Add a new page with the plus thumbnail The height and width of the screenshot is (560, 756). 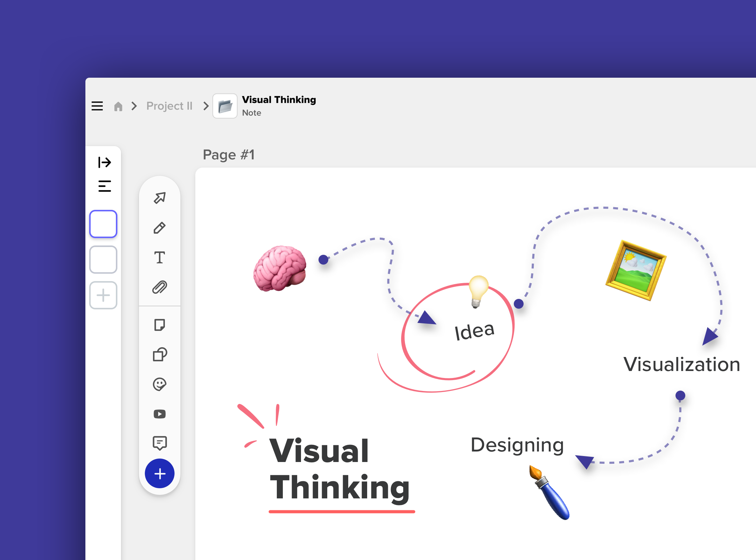(x=103, y=295)
